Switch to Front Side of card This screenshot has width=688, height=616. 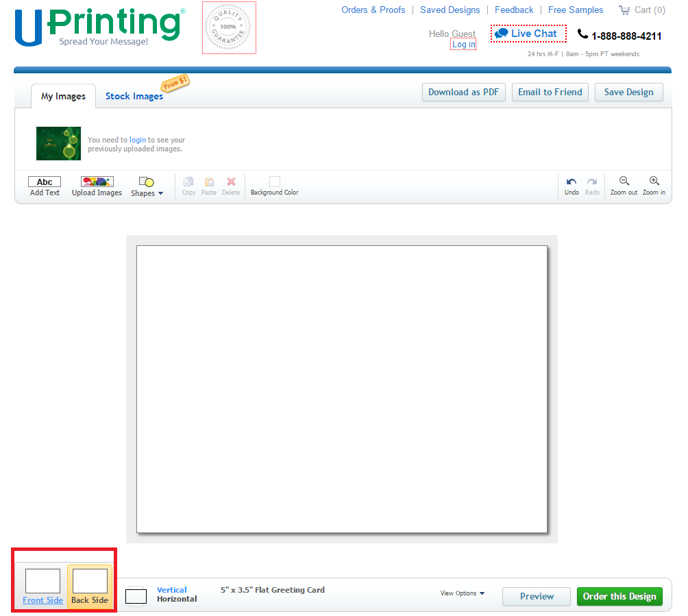tap(42, 581)
